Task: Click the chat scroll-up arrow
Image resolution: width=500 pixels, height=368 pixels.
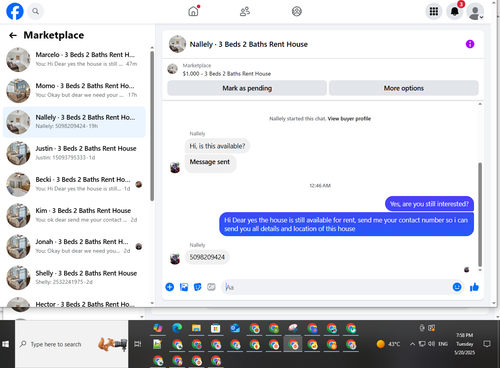Action: click(480, 104)
